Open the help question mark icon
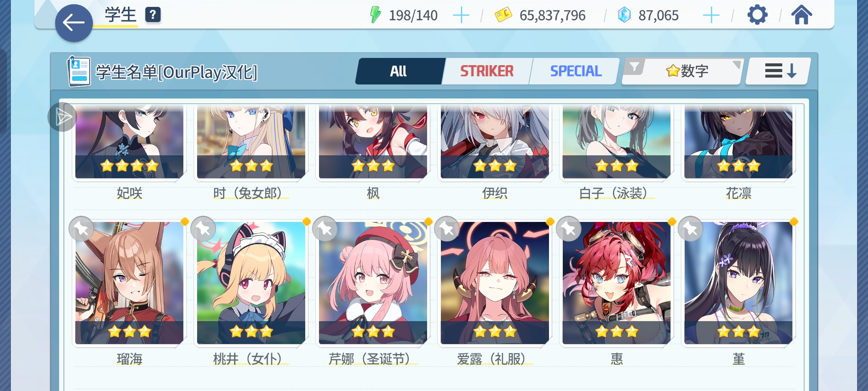The height and width of the screenshot is (391, 868). pyautogui.click(x=153, y=15)
